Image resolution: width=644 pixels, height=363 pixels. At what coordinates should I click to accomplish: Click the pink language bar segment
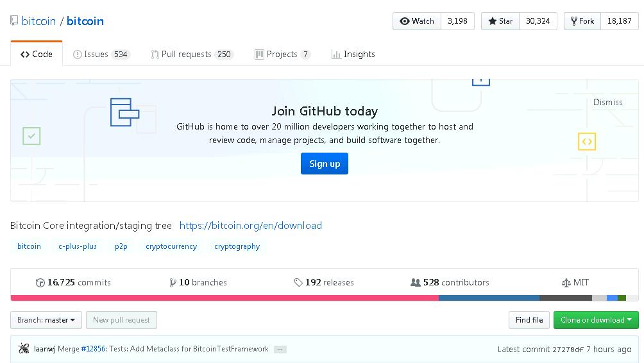[x=225, y=298]
